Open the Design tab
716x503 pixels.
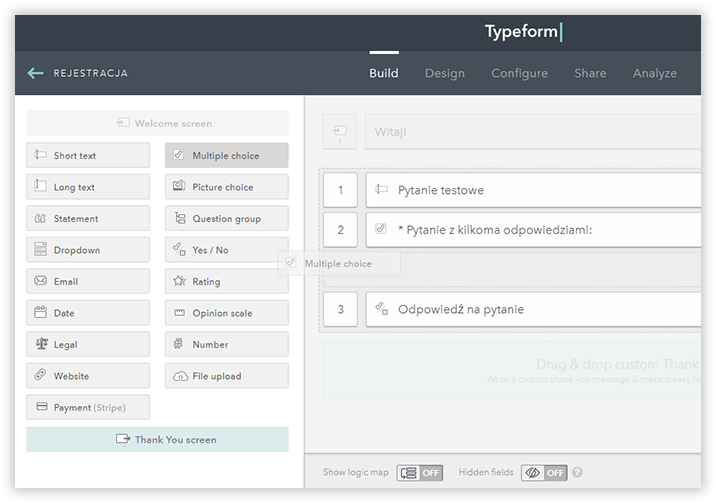click(x=445, y=73)
